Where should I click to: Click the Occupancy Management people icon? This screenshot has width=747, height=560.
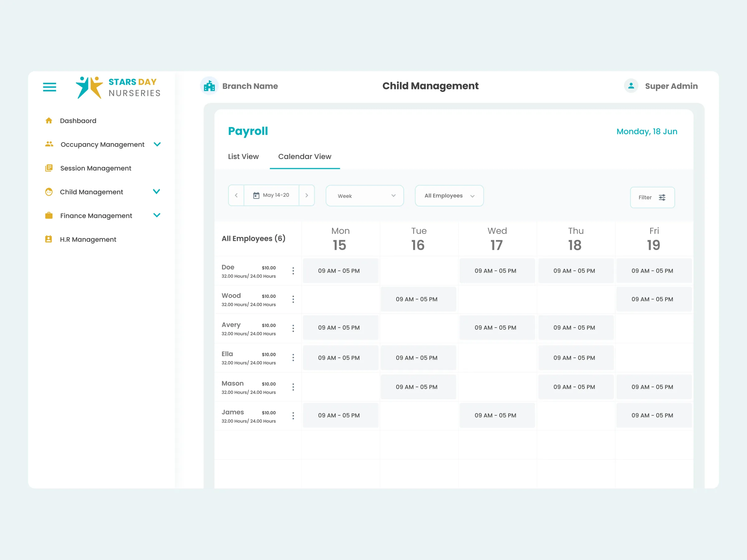pos(49,144)
